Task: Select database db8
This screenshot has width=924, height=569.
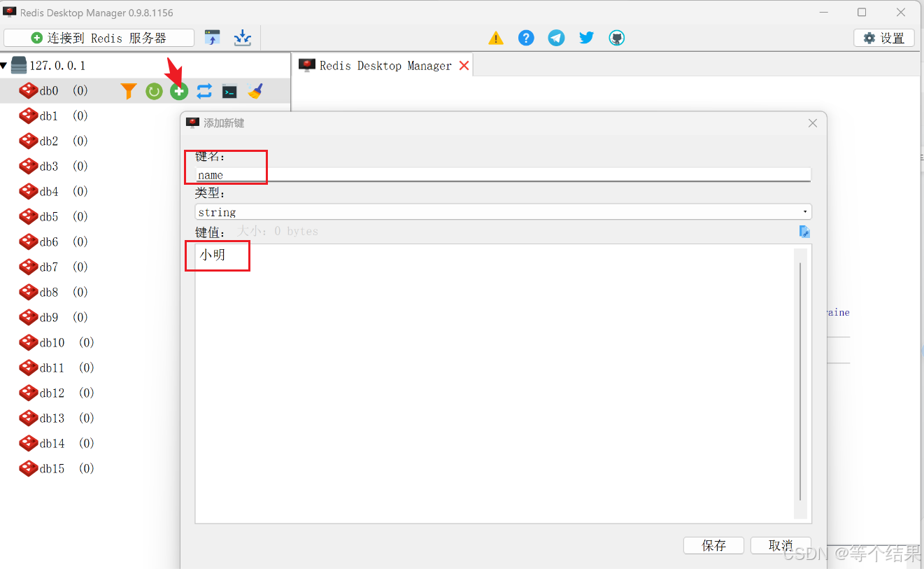Action: (x=53, y=293)
